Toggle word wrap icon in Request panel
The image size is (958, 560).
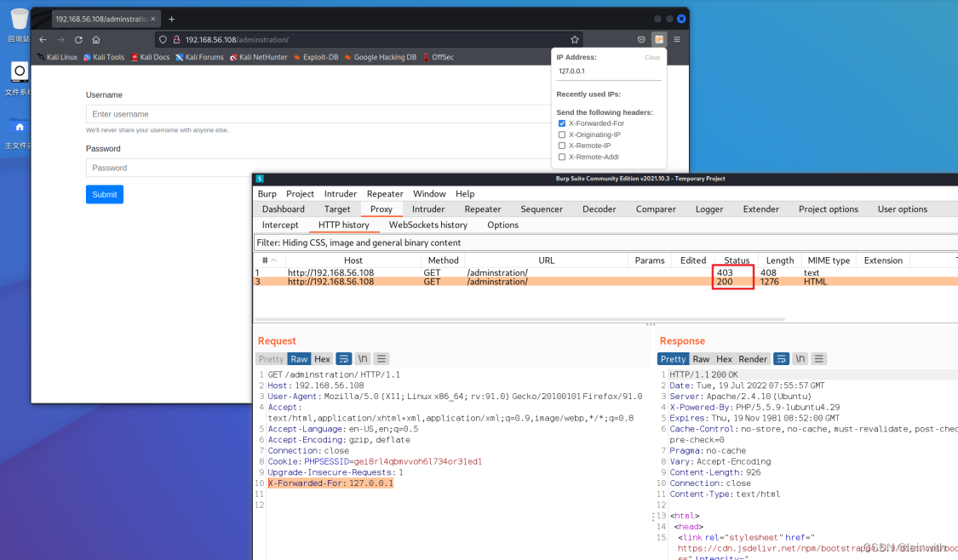point(344,359)
